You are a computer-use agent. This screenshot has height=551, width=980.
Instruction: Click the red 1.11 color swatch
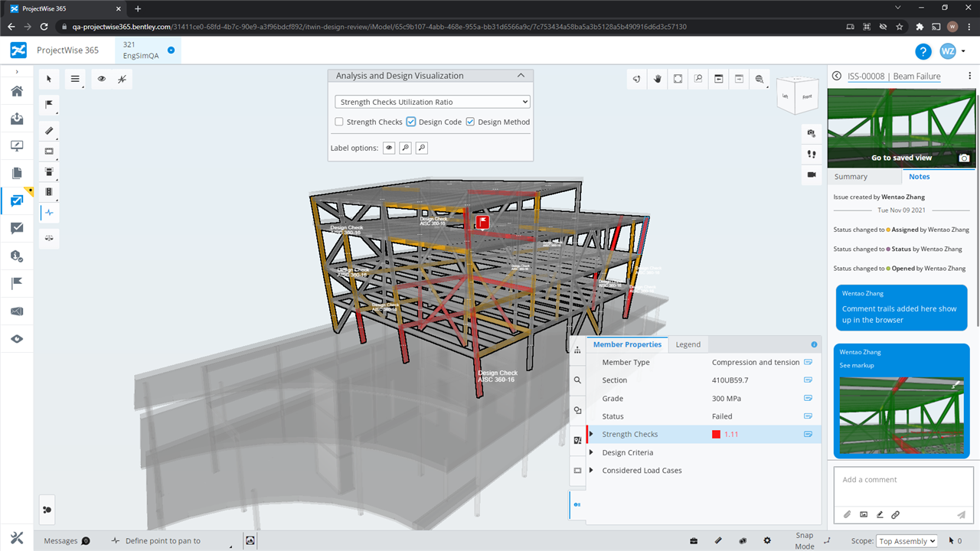[716, 435]
